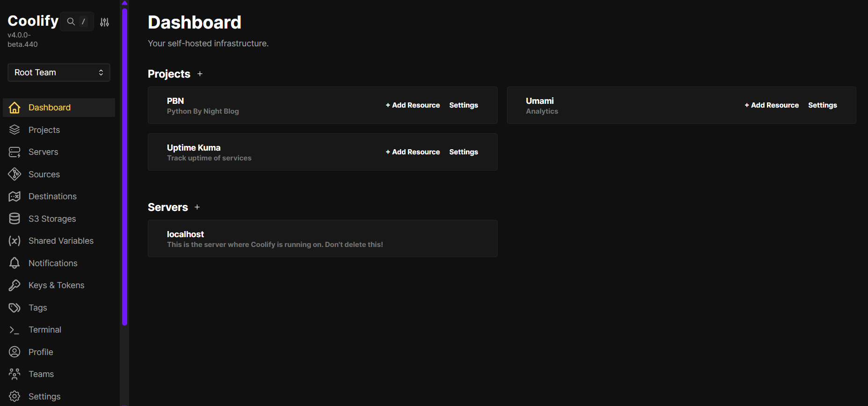Open Settings menu item in sidebar
Screen dimensions: 868x406
tap(59, 396)
